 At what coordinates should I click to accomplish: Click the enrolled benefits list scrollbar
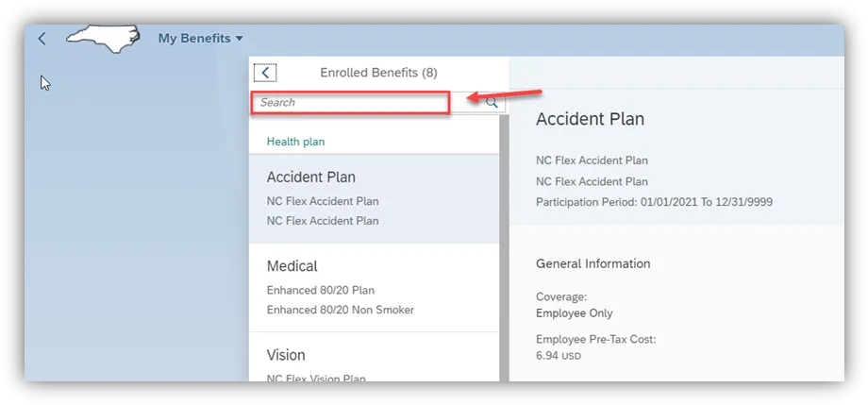point(504,245)
